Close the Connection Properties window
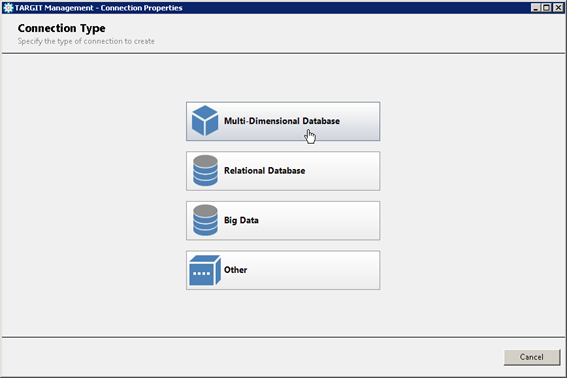This screenshot has height=378, width=567. (x=558, y=8)
